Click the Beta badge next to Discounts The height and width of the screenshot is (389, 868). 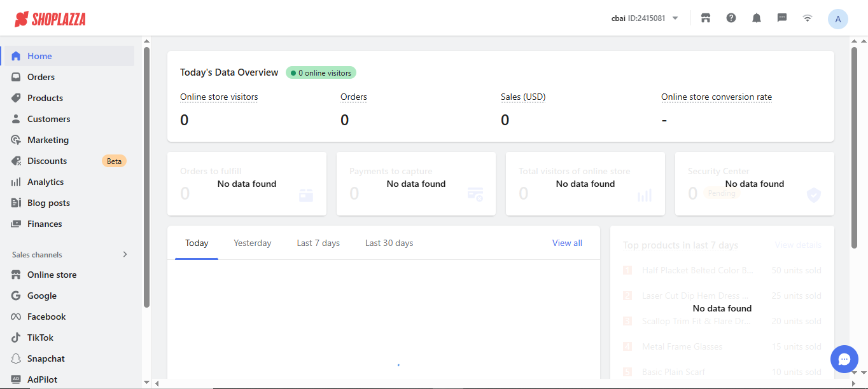point(114,161)
